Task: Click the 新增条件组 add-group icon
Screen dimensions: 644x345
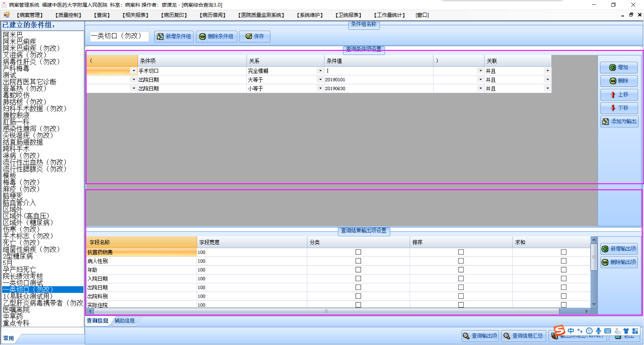Action: [x=160, y=36]
